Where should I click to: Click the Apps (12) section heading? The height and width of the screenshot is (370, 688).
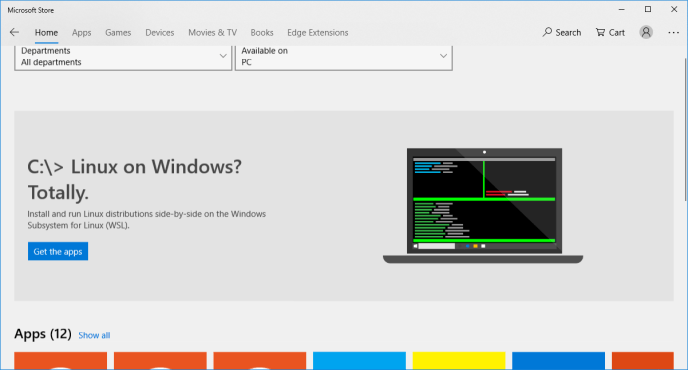(x=43, y=334)
